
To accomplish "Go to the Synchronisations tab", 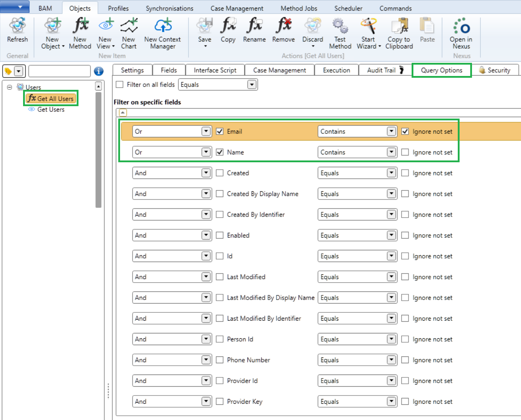I will [x=169, y=8].
